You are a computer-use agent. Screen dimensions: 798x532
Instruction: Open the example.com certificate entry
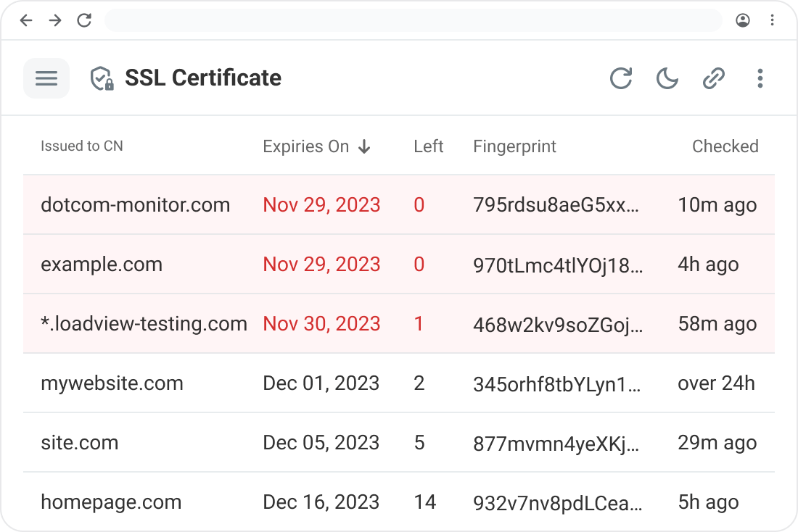[x=102, y=265]
